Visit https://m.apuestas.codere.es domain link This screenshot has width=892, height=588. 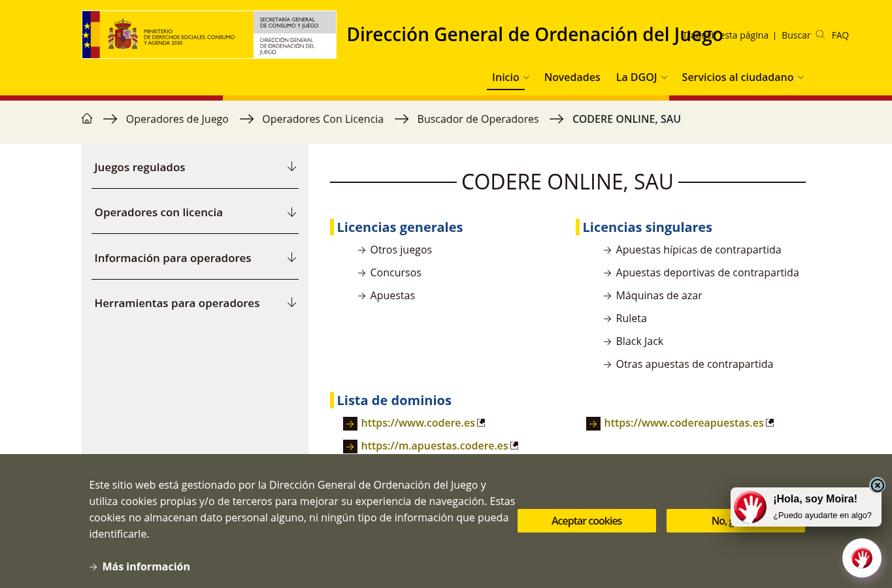click(435, 446)
